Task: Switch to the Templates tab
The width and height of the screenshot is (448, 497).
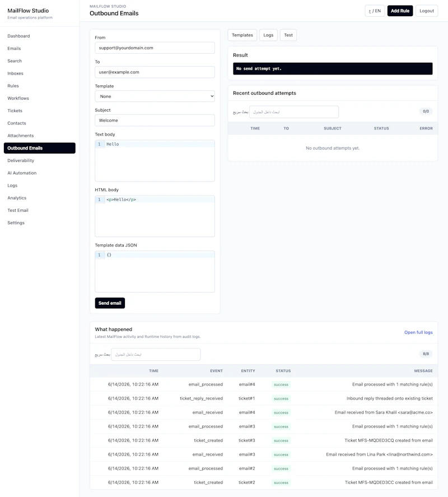Action: (x=242, y=35)
